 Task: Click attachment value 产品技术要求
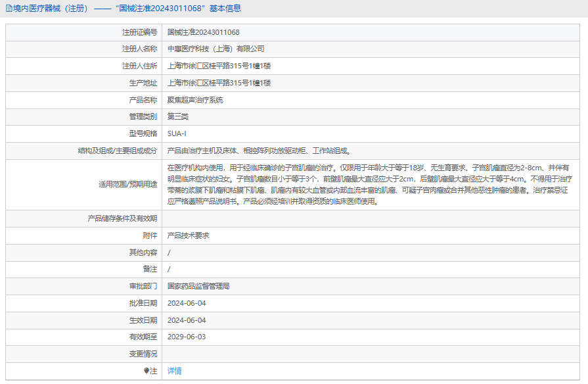(x=189, y=235)
